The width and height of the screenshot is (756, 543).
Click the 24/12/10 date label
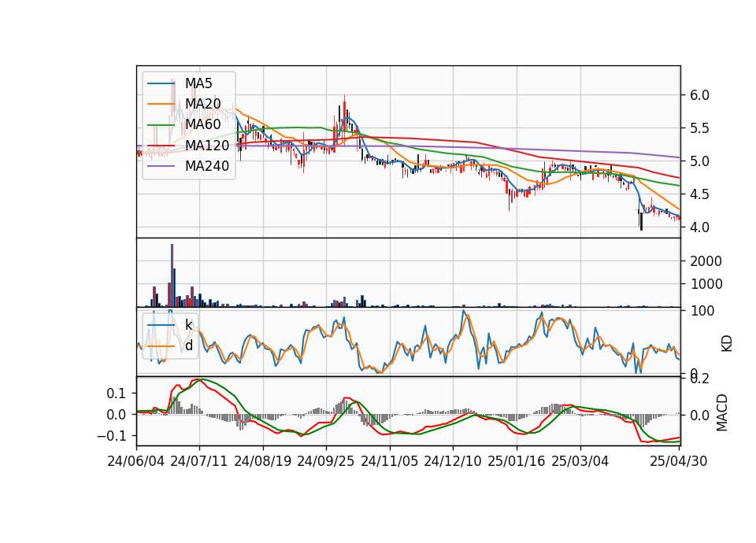point(453,461)
